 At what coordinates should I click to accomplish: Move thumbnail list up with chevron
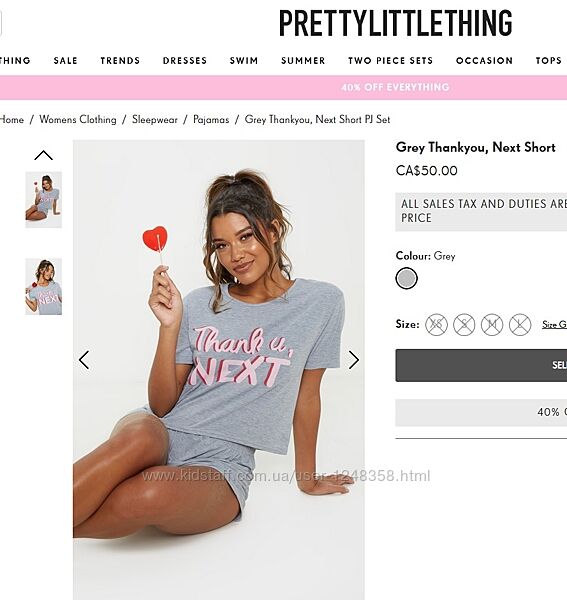(43, 155)
